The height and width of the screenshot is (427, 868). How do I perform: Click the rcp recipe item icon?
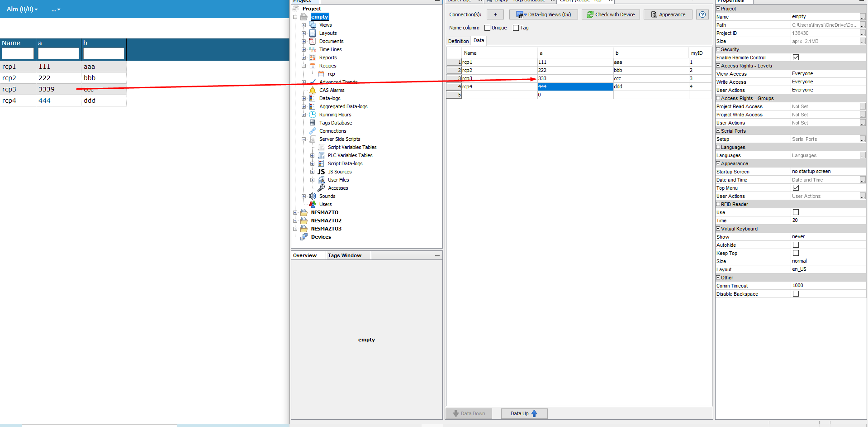click(x=321, y=74)
